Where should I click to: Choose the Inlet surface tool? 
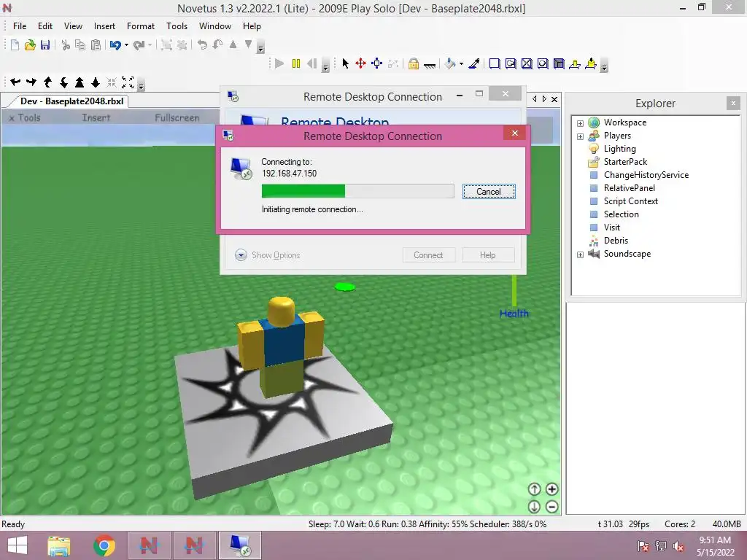point(559,64)
